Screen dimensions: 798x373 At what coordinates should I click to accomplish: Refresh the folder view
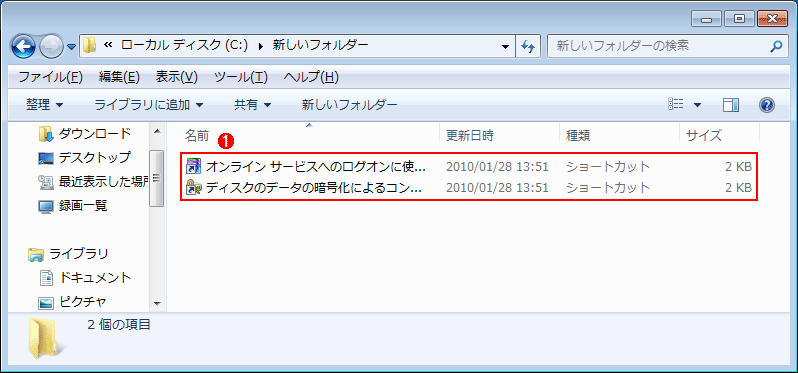pyautogui.click(x=527, y=47)
